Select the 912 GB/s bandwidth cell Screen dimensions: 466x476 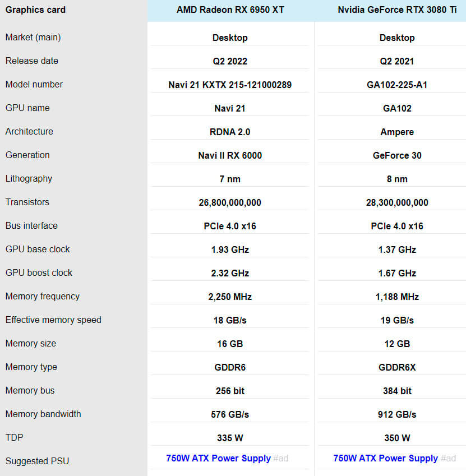pos(397,415)
